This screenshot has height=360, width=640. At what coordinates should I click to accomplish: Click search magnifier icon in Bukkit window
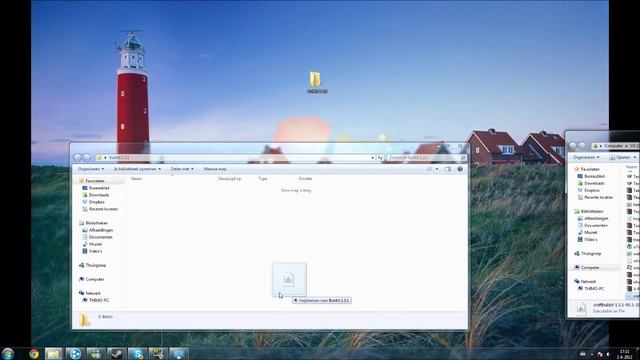463,158
